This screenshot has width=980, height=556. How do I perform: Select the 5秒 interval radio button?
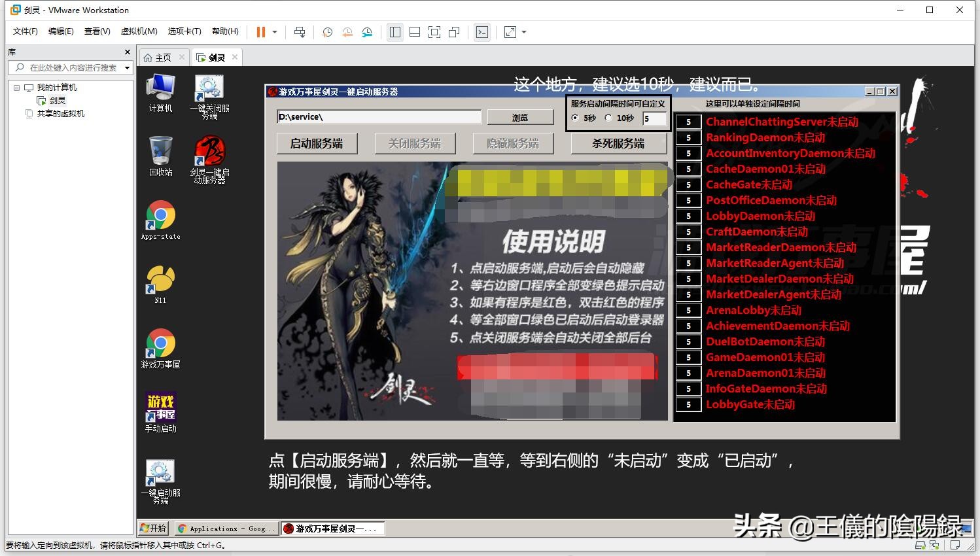pos(575,118)
